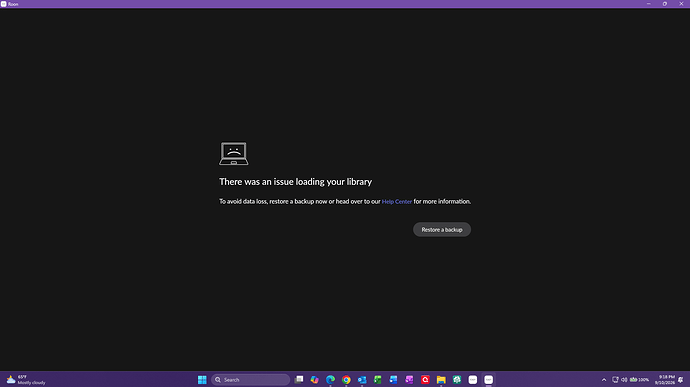Open the Windows Start menu
Viewport: 690px width, 387px height.
tap(202, 380)
